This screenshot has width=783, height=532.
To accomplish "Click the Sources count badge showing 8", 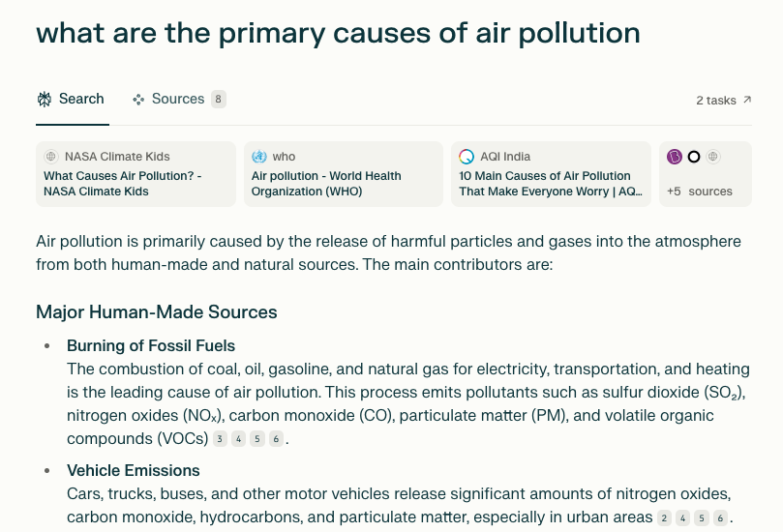I will coord(219,99).
